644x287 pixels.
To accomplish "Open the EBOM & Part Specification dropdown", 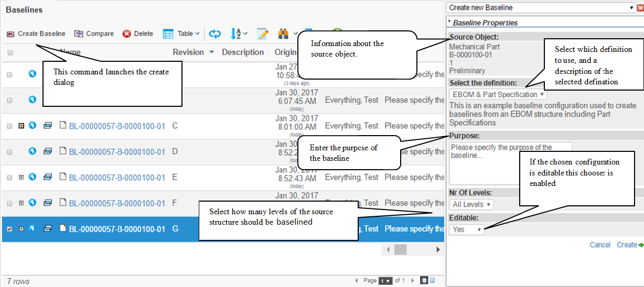I will (498, 95).
